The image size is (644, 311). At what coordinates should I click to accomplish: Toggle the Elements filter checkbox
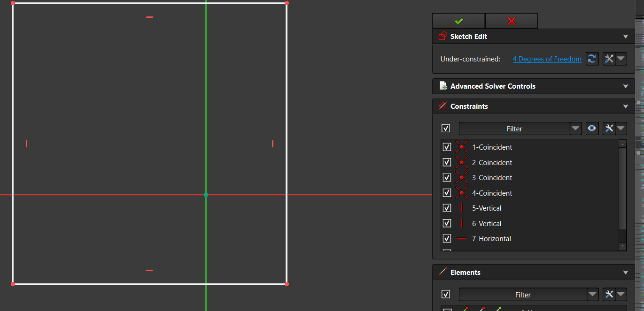[446, 295]
